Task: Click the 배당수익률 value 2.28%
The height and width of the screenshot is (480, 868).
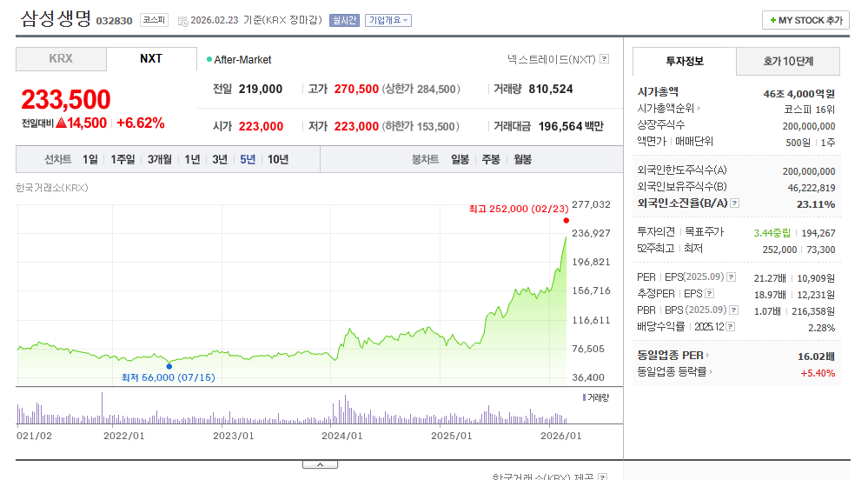Action: click(821, 328)
